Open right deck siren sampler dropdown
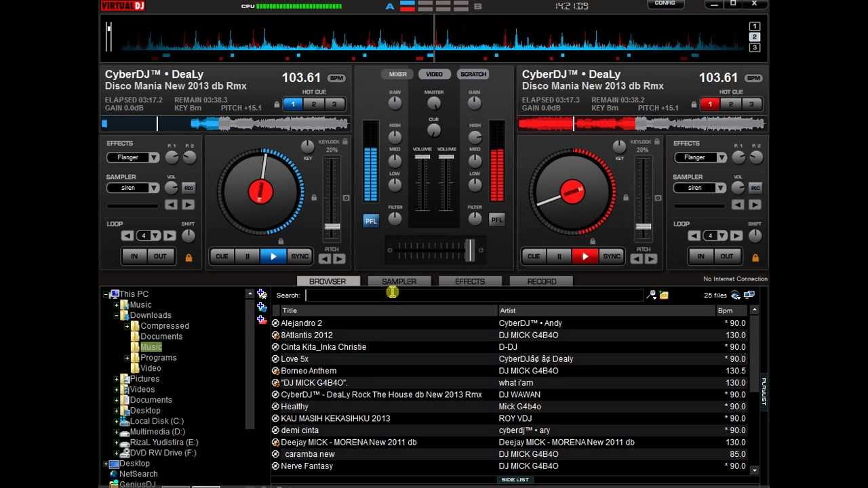868x488 pixels. coord(722,188)
